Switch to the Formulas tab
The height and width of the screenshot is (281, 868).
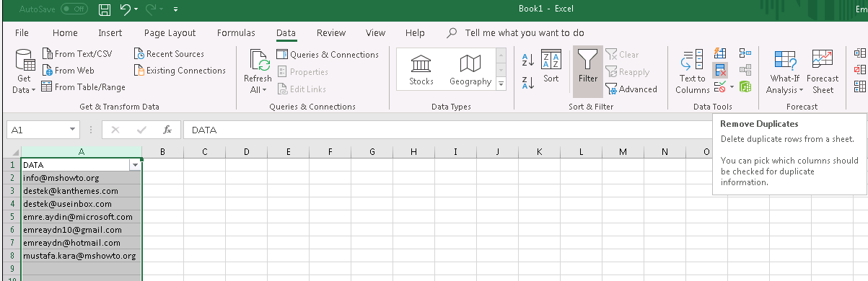236,32
